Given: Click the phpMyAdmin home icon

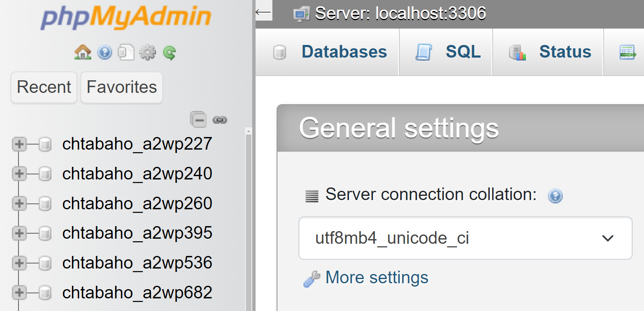Looking at the screenshot, I should [82, 52].
